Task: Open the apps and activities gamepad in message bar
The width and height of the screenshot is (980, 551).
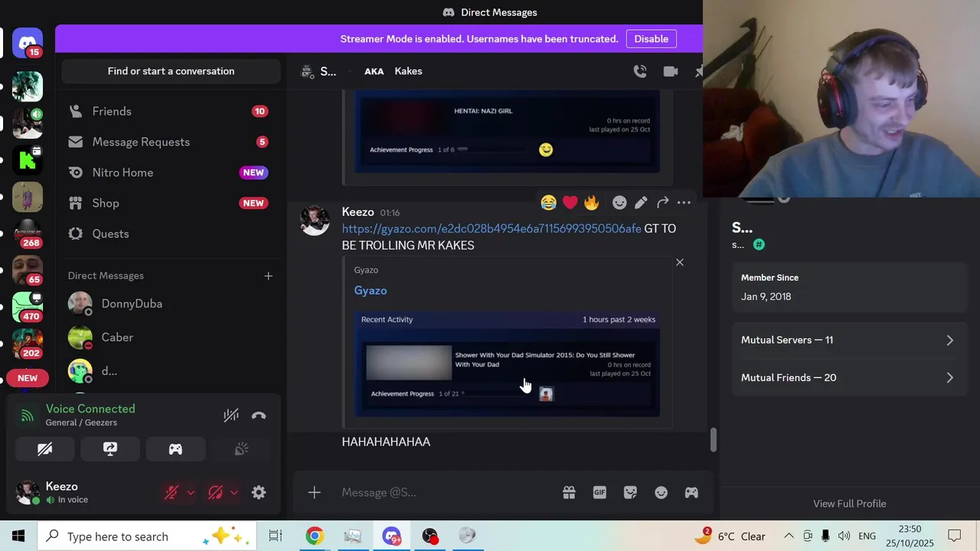Action: click(691, 493)
